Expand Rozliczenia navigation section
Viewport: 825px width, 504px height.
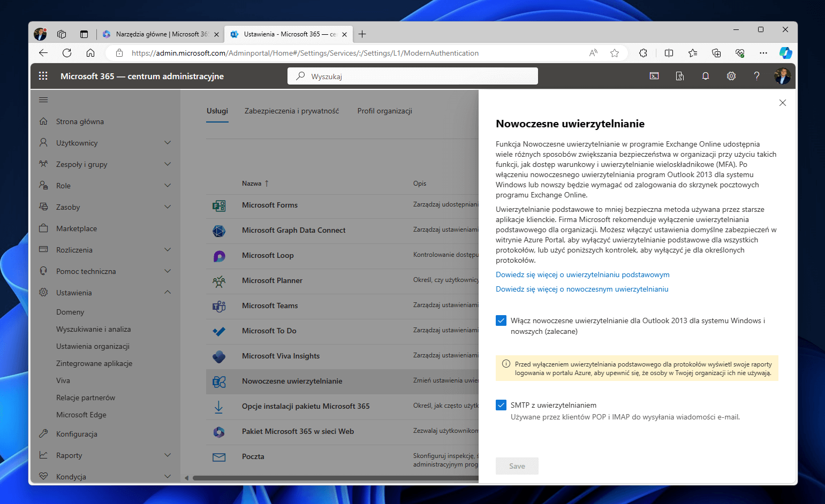click(x=168, y=250)
